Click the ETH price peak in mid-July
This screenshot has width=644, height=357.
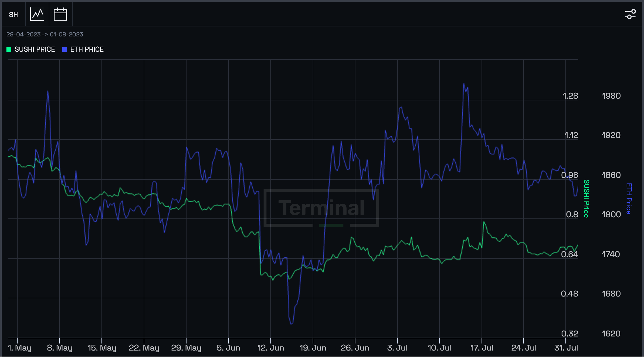(464, 84)
